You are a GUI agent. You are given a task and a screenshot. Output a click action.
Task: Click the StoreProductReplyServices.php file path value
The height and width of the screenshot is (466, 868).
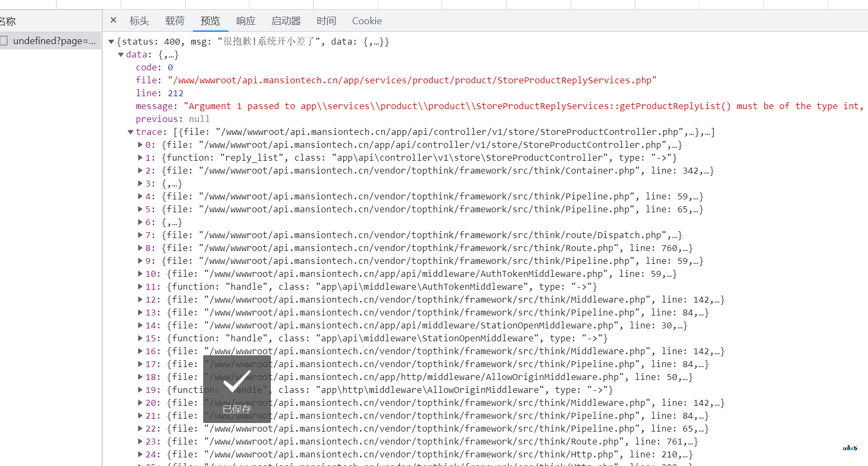[412, 80]
